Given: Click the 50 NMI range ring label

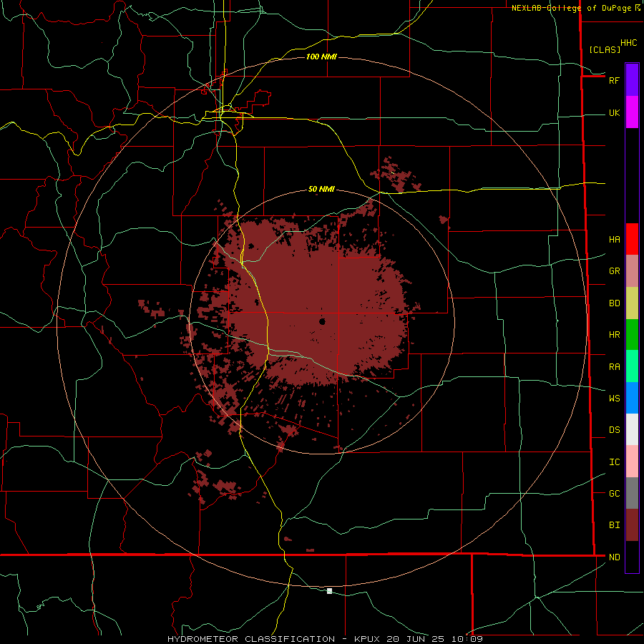Looking at the screenshot, I should [x=321, y=190].
